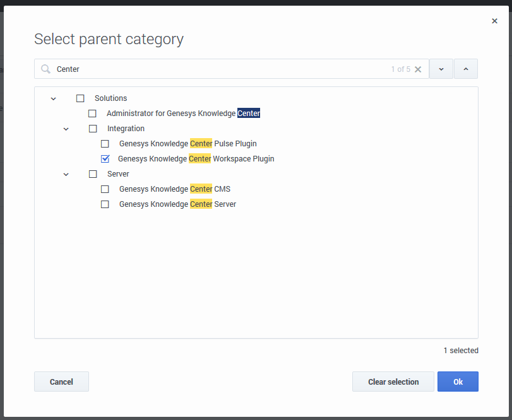The width and height of the screenshot is (512, 420).
Task: Go to next search match arrow
Action: click(441, 69)
